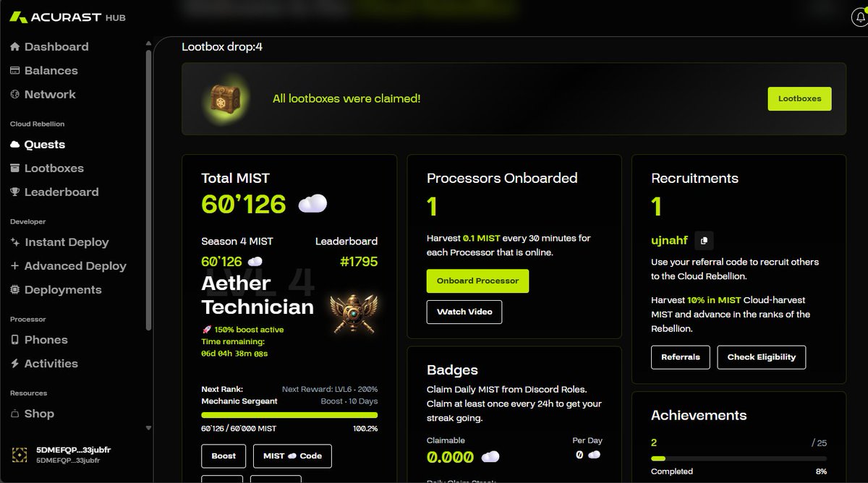Click the Balances card icon
This screenshot has height=483, width=868.
click(x=14, y=71)
